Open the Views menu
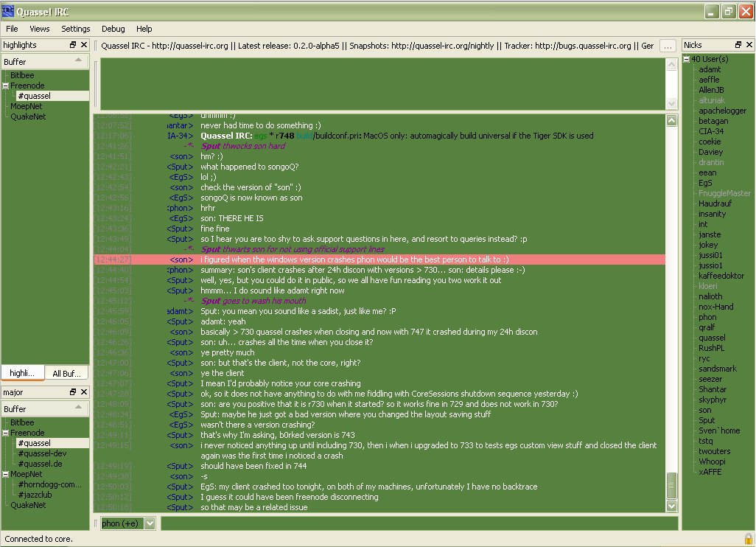 click(40, 29)
